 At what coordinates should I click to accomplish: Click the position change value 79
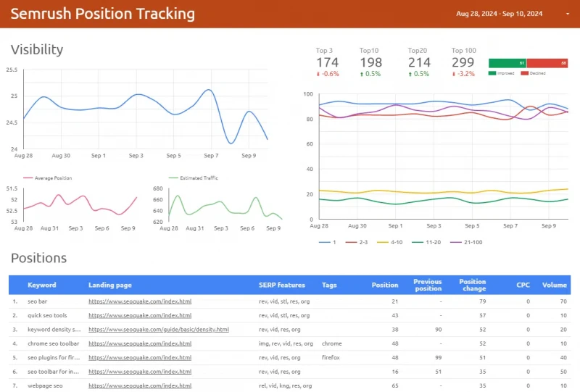pyautogui.click(x=483, y=301)
